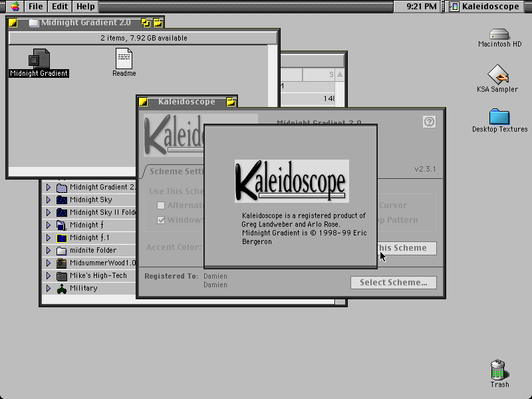Select the Mike's High-Tech name text
The height and width of the screenshot is (399, 532).
(x=98, y=275)
